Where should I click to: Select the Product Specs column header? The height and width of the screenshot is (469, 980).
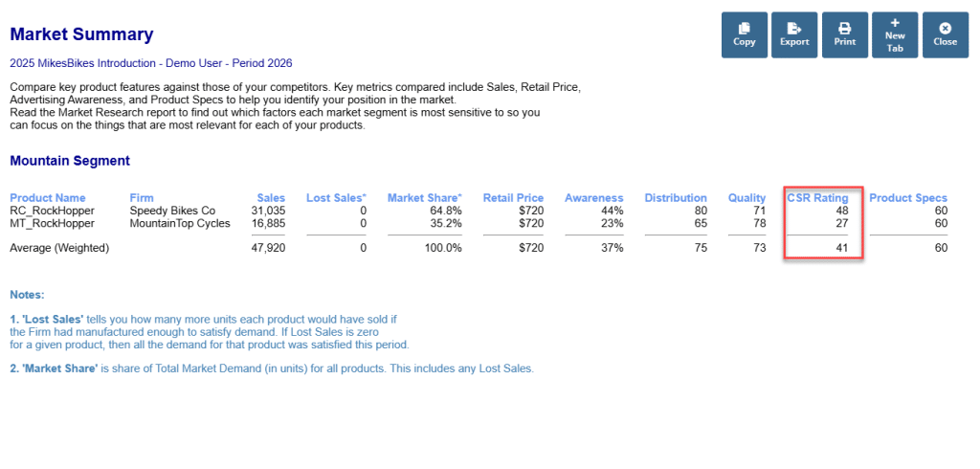coord(908,198)
